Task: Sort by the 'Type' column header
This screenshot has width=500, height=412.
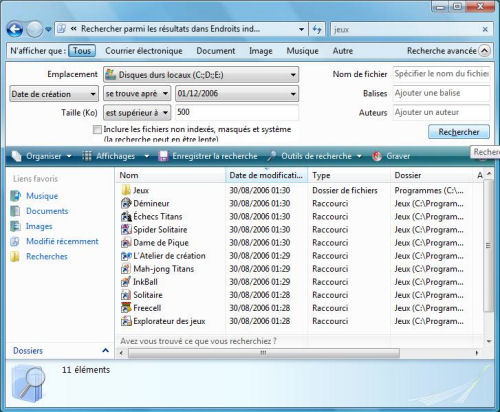Action: pos(349,175)
